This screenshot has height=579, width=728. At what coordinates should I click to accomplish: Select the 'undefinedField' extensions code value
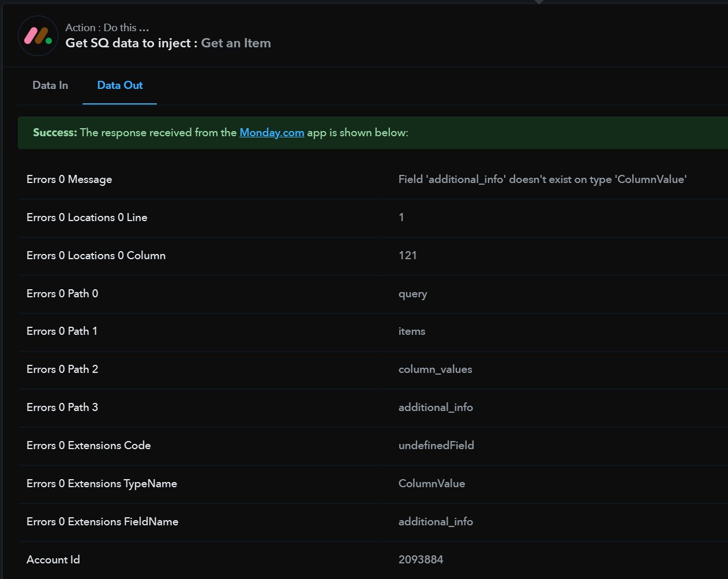click(x=436, y=446)
